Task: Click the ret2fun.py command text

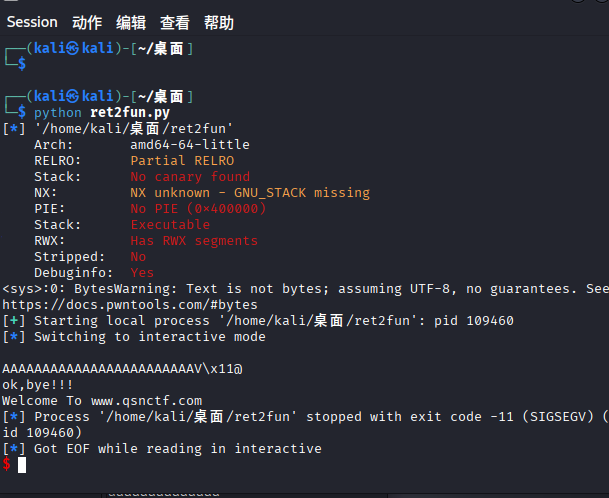Action: click(x=136, y=112)
